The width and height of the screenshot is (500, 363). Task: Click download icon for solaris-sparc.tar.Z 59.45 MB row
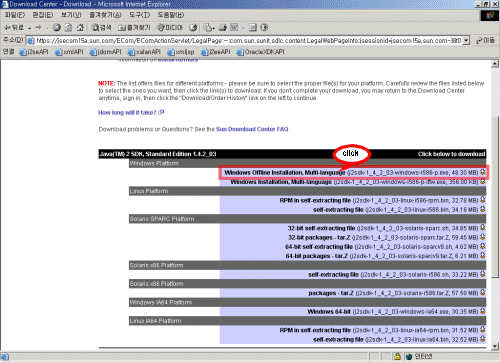[482, 237]
